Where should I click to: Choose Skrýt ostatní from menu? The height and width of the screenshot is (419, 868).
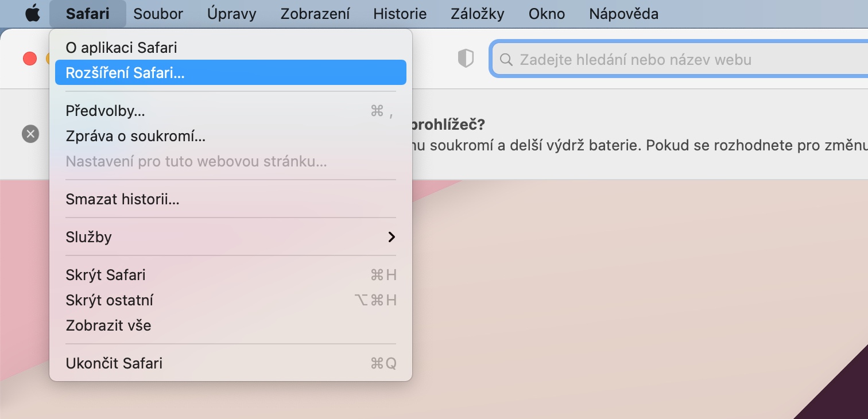click(x=109, y=300)
